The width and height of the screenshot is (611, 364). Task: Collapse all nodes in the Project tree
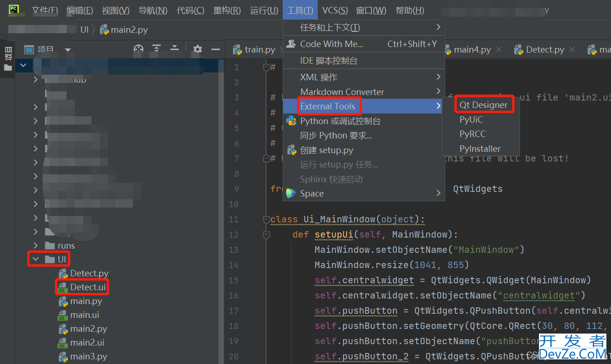pyautogui.click(x=175, y=49)
